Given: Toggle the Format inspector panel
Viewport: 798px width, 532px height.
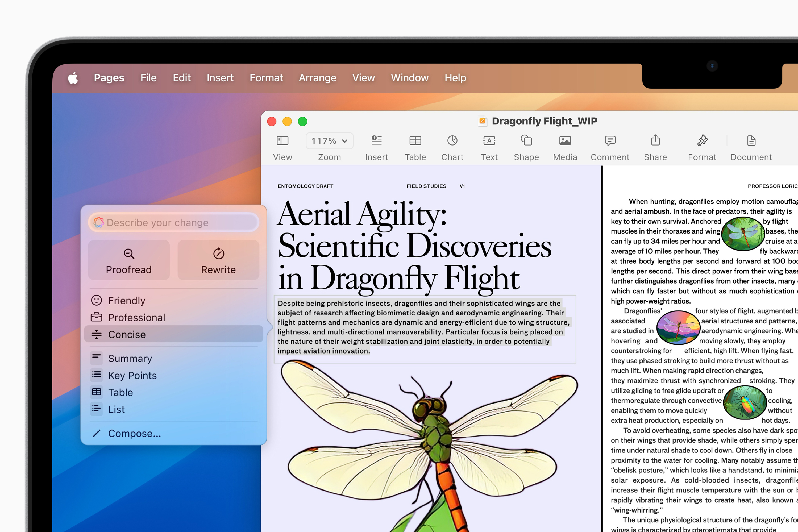Looking at the screenshot, I should tap(702, 140).
